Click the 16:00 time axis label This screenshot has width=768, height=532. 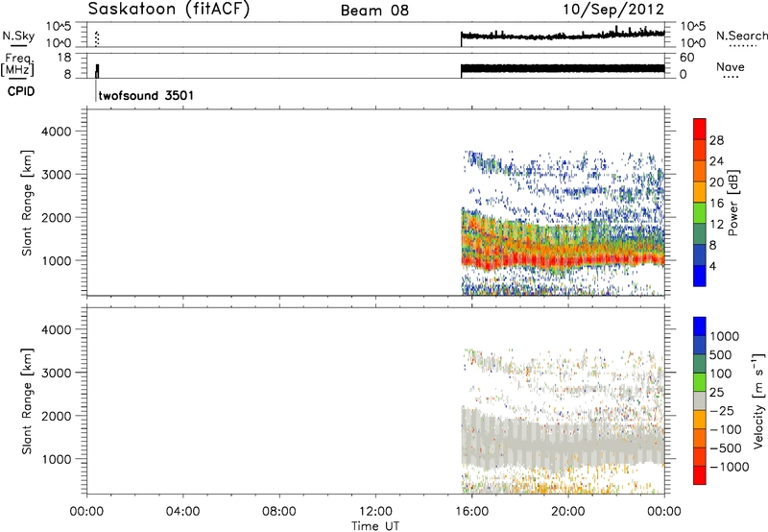pos(471,512)
